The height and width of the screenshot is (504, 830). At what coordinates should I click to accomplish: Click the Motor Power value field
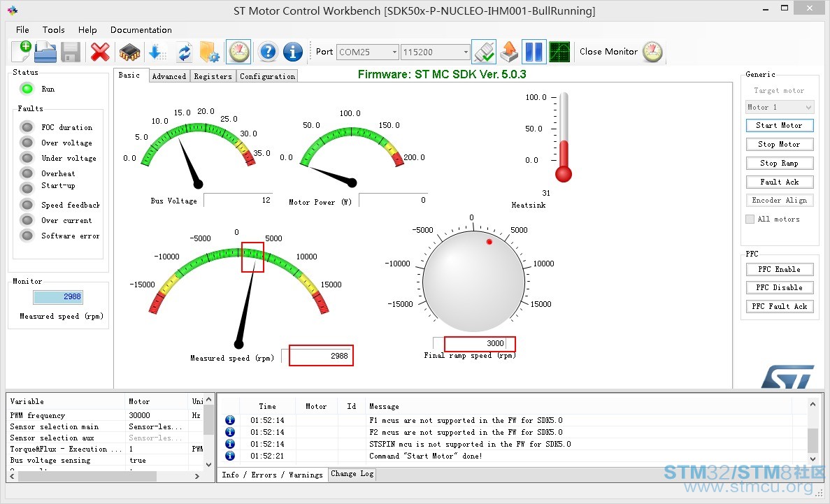tap(393, 200)
